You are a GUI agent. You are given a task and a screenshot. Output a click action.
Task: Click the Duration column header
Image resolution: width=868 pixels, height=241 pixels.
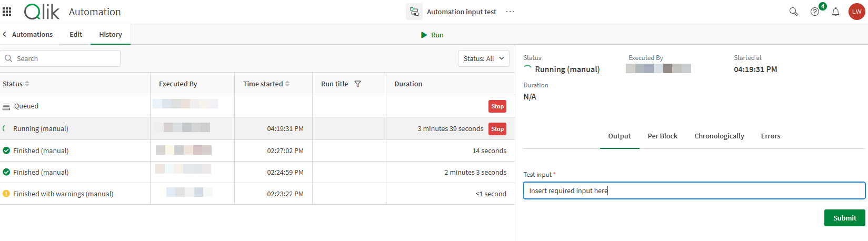pyautogui.click(x=408, y=84)
